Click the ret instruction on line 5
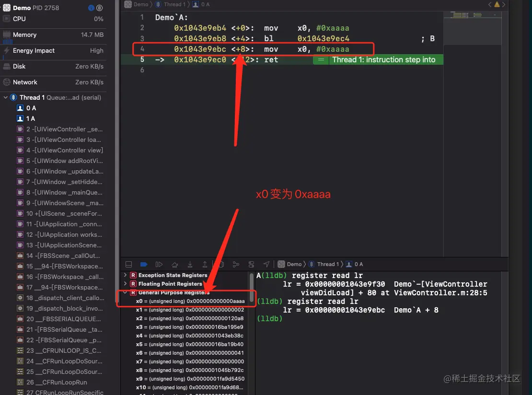The width and height of the screenshot is (532, 395). [271, 60]
